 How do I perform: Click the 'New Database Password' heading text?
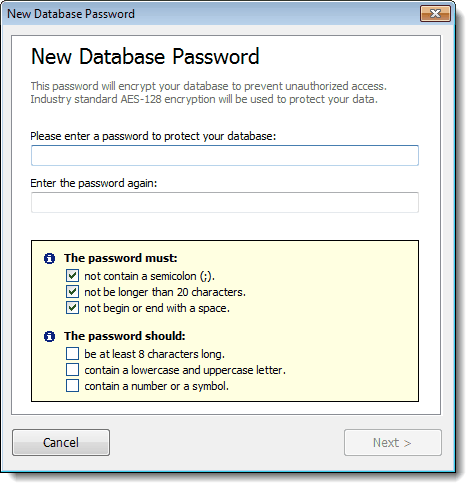click(x=145, y=56)
